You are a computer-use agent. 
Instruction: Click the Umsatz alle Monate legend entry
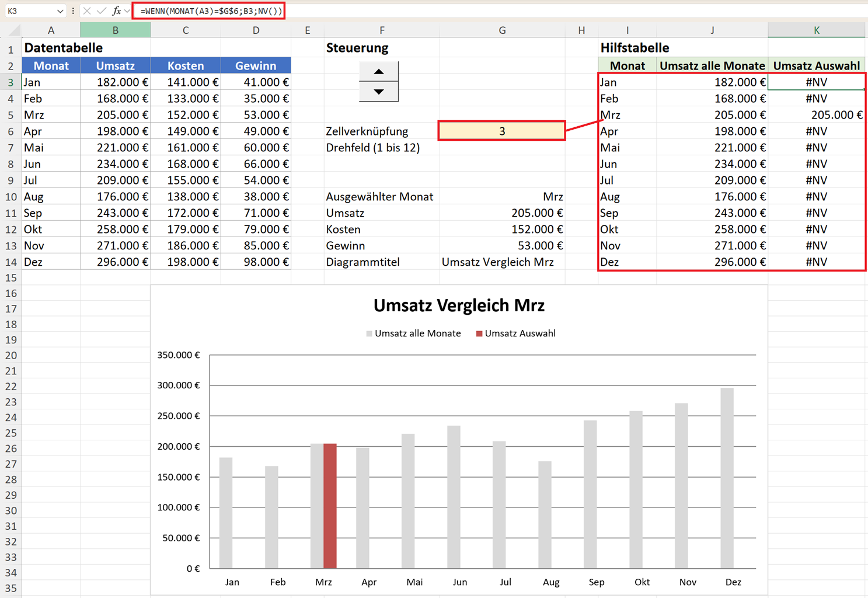[413, 333]
